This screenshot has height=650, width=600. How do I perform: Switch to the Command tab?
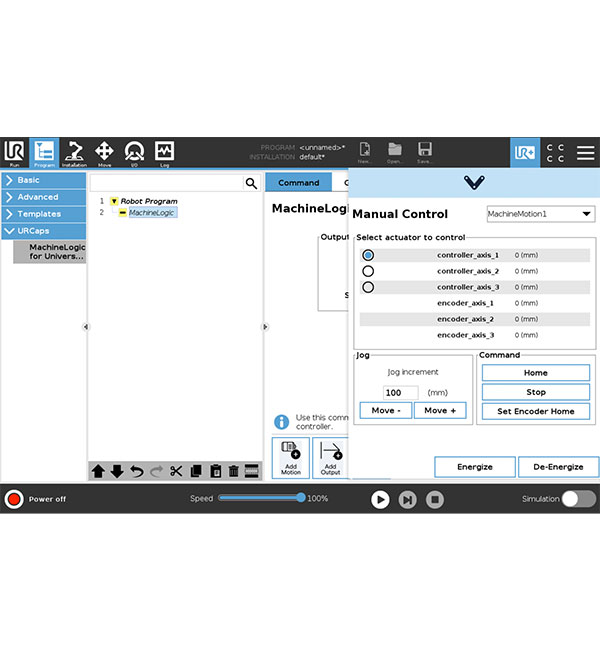tap(299, 182)
